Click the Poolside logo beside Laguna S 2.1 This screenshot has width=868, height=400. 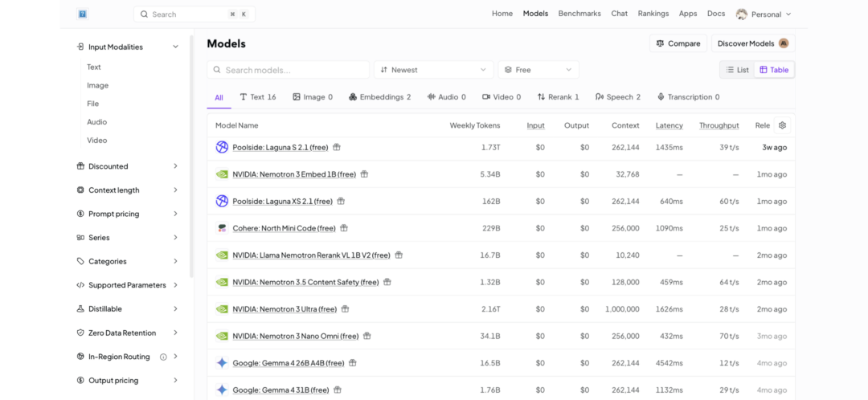click(222, 147)
